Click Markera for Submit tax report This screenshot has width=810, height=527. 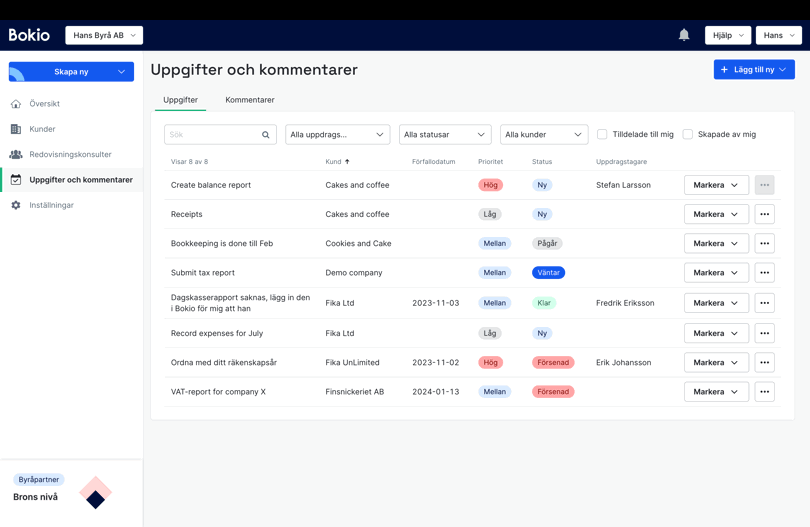click(x=716, y=273)
